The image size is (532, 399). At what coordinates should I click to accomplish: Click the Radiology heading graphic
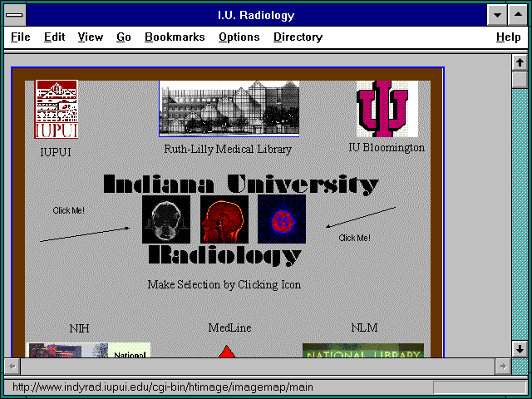click(225, 255)
